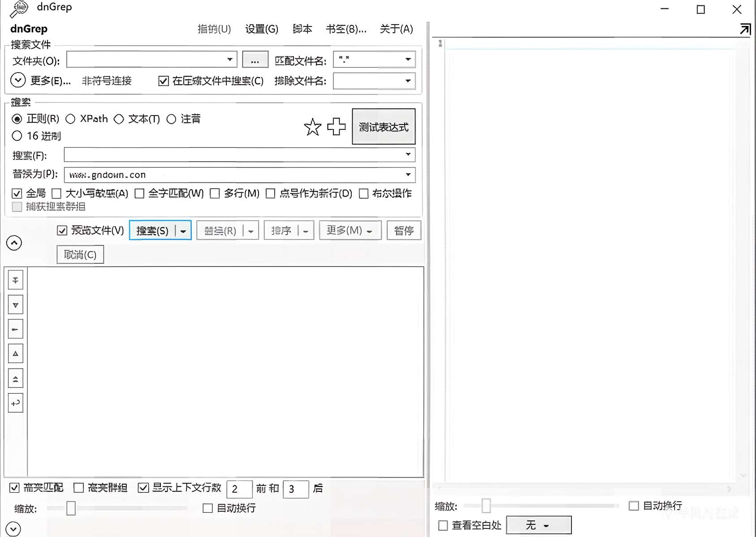Open the 书签(B) menu
This screenshot has width=756, height=537.
[346, 29]
